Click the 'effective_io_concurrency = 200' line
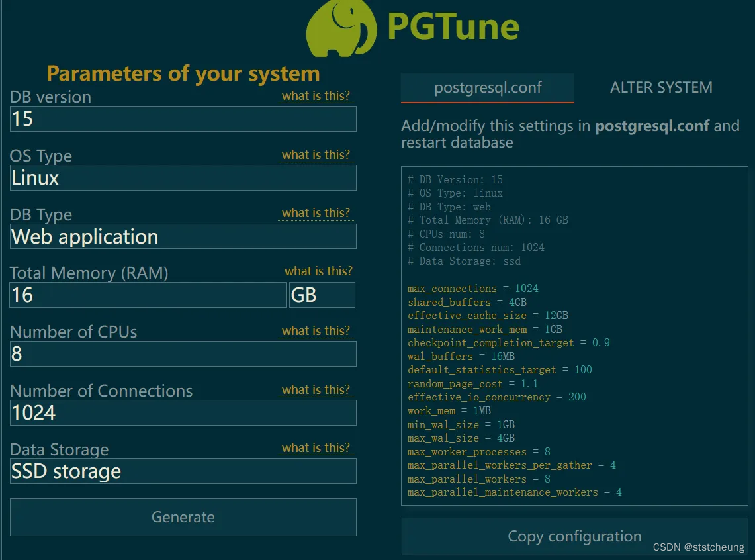This screenshot has width=755, height=560. pos(497,397)
